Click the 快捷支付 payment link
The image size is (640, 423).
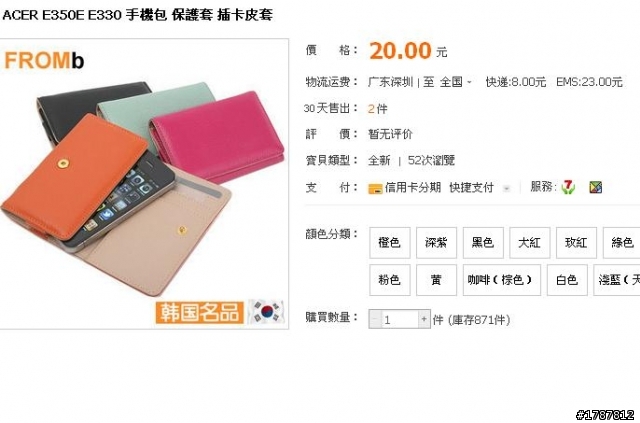pos(471,187)
